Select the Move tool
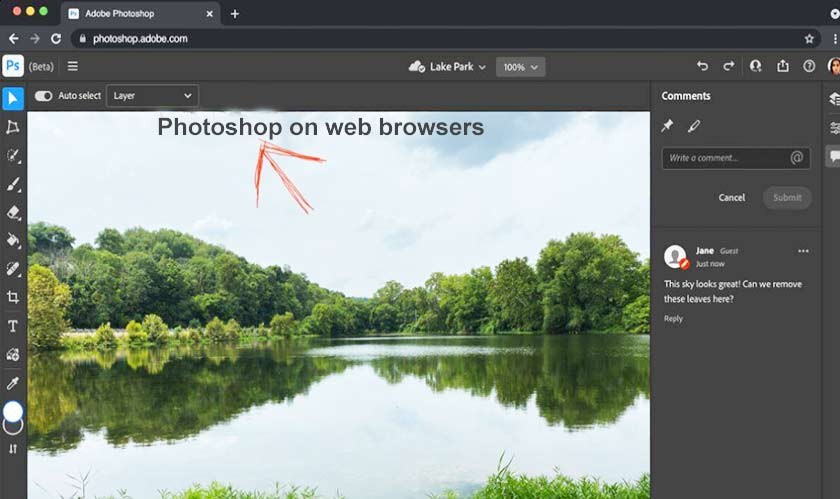Viewport: 840px width, 499px height. tap(13, 99)
